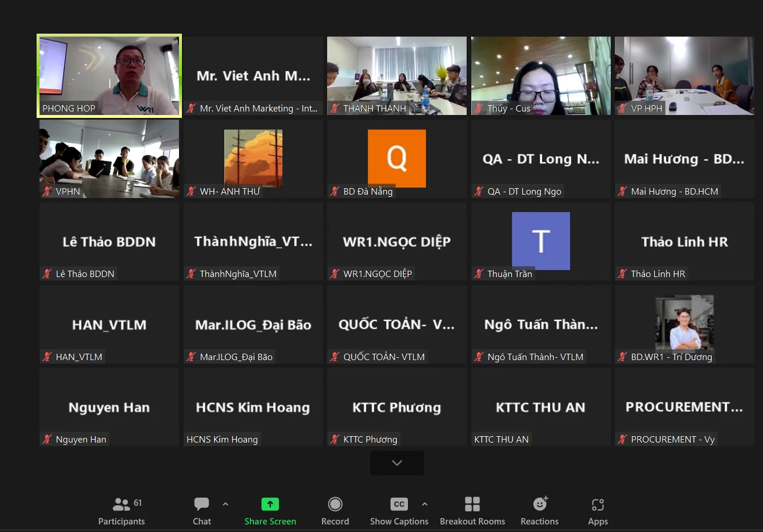Toggle the Show Captions CC icon
Viewport: 763px width, 532px height.
click(399, 504)
